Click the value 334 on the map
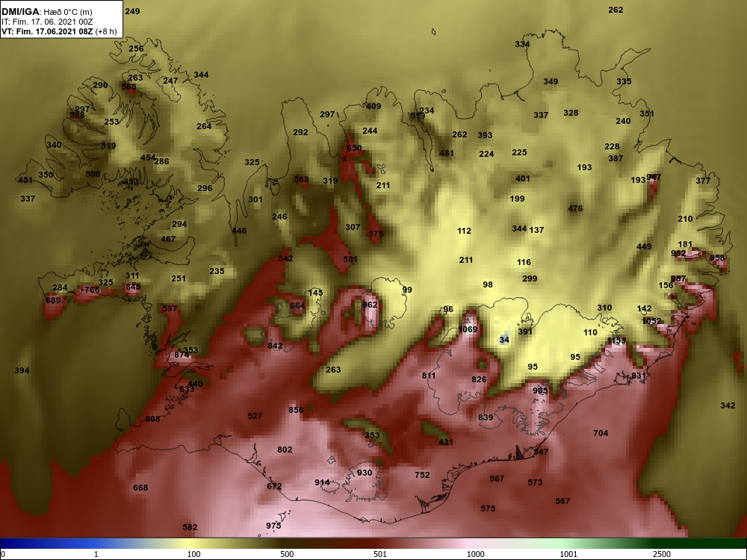747x560 pixels. point(522,44)
